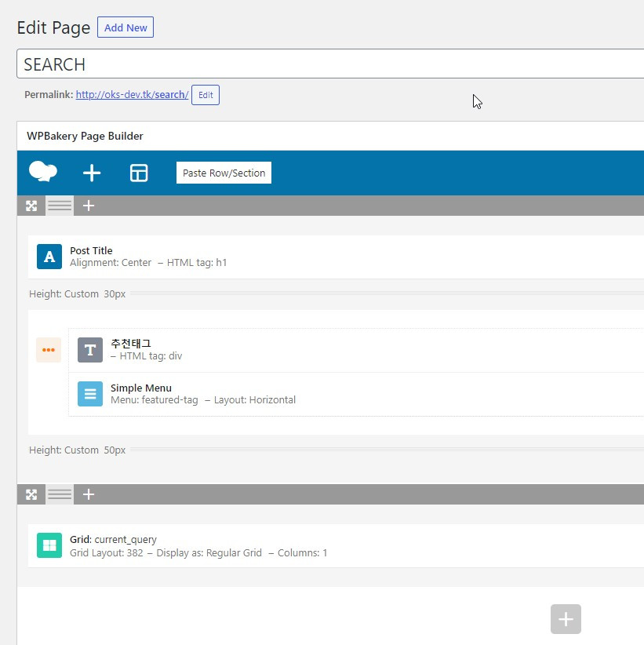Add column in first row header
Viewport: 644px width, 645px height.
click(89, 206)
